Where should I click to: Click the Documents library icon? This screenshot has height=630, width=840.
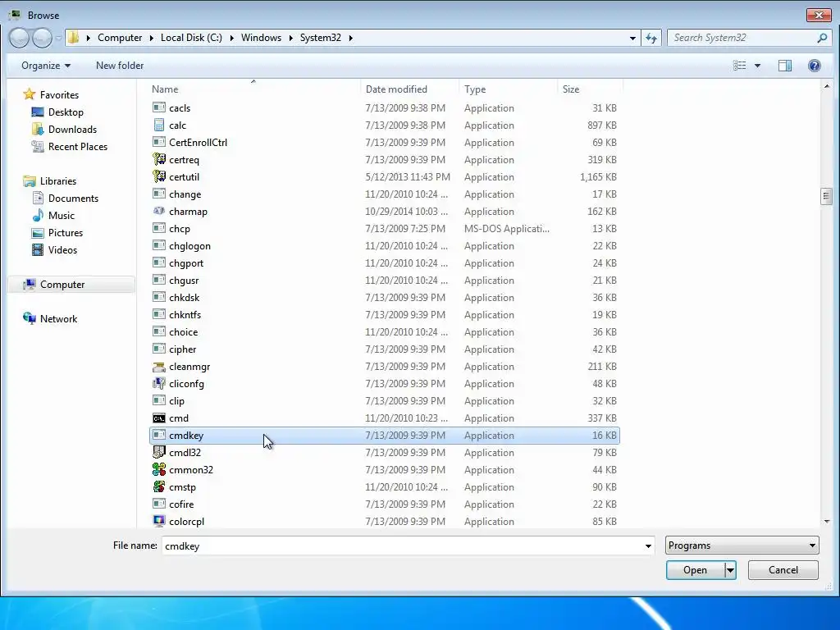coord(38,199)
